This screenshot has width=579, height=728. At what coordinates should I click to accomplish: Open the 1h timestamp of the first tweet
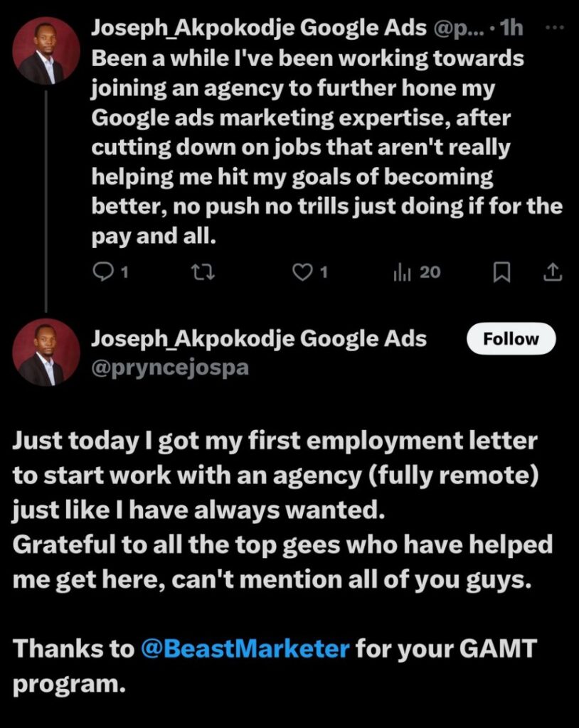(x=511, y=28)
